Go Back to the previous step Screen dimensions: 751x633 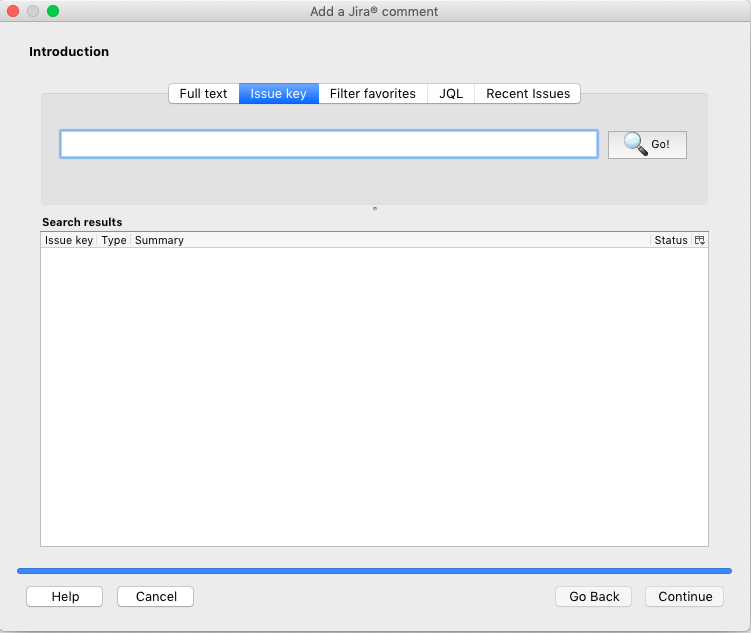tap(594, 596)
